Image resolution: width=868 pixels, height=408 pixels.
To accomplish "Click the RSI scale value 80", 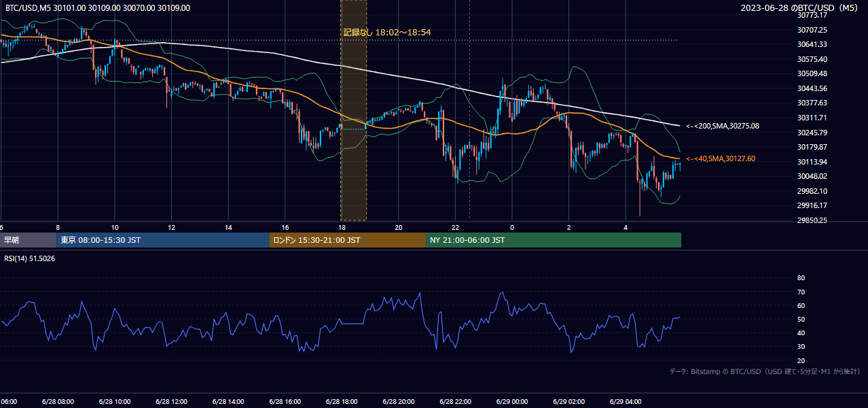I will coord(801,278).
